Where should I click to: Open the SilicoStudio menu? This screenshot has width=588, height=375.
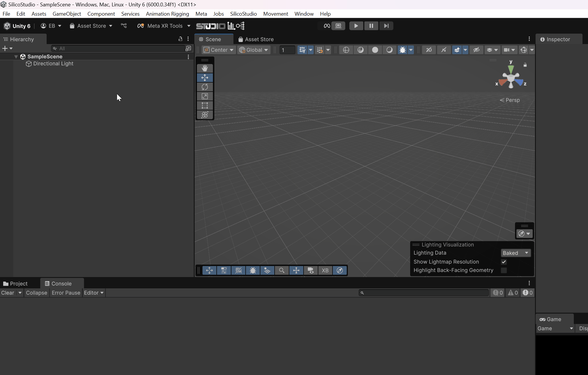243,14
